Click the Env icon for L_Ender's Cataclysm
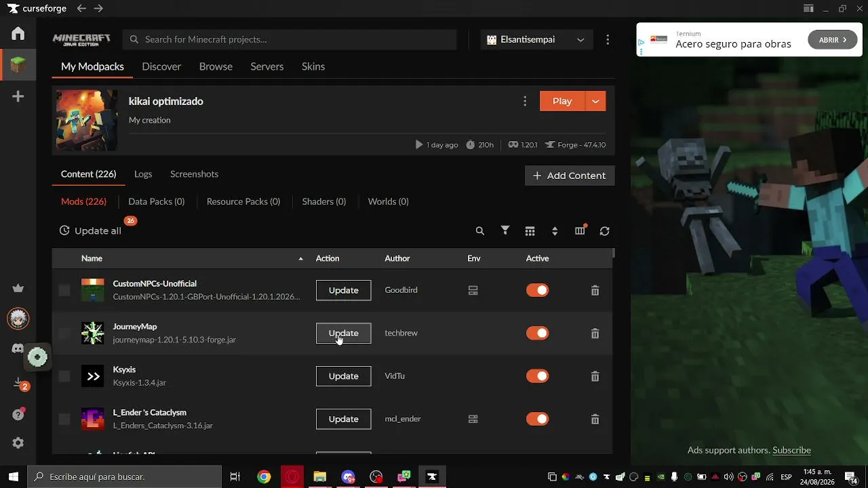Screen dimensions: 868x488 pyautogui.click(x=473, y=420)
